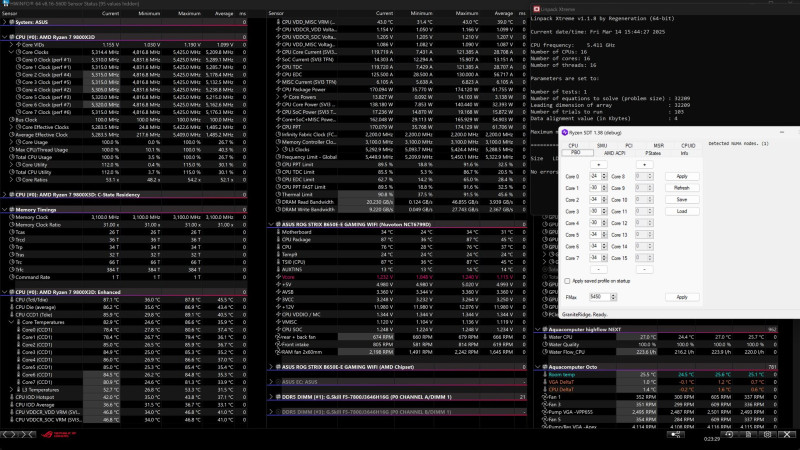The width and height of the screenshot is (800, 450).
Task: Collapse the Core Temperatures node
Action: click(x=11, y=322)
